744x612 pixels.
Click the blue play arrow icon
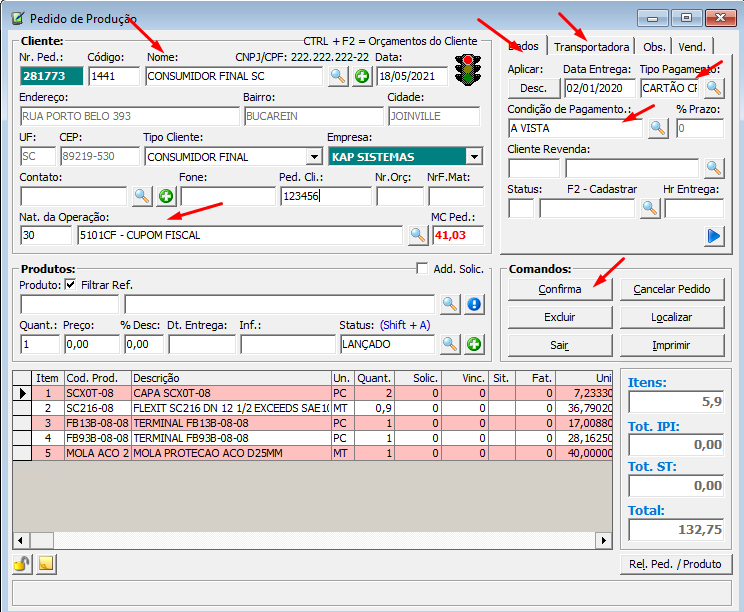coord(714,236)
